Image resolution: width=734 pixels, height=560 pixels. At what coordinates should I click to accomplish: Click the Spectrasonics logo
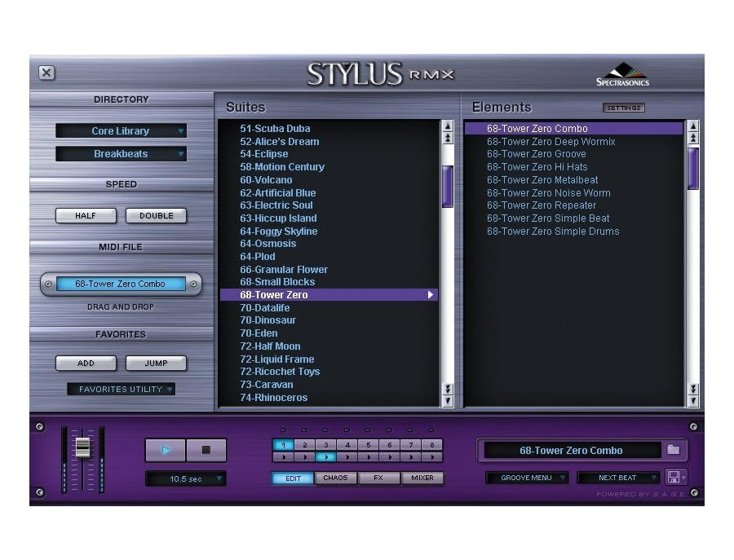click(622, 75)
